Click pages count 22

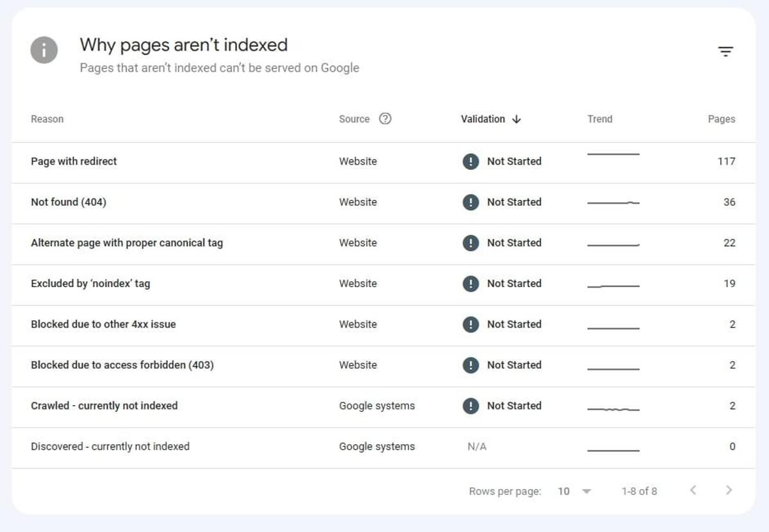[x=729, y=243]
